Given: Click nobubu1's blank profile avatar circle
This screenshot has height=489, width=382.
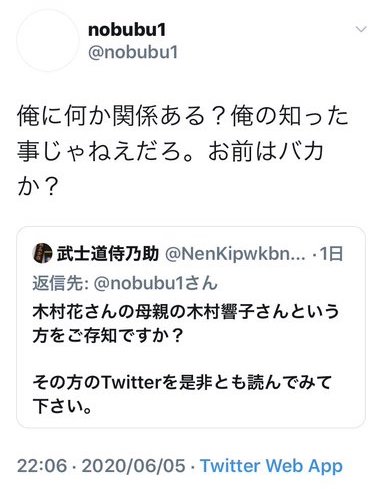Looking at the screenshot, I should coord(48,40).
